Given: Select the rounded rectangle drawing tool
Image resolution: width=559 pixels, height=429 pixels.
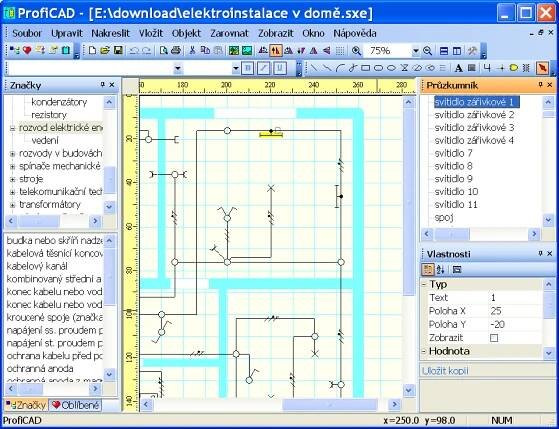Looking at the screenshot, I should coord(378,68).
